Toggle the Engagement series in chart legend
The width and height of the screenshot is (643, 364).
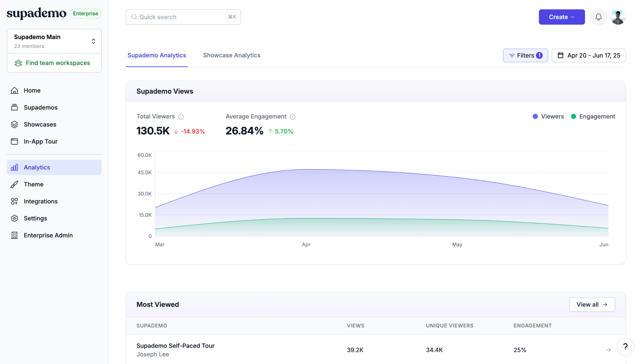tap(593, 116)
